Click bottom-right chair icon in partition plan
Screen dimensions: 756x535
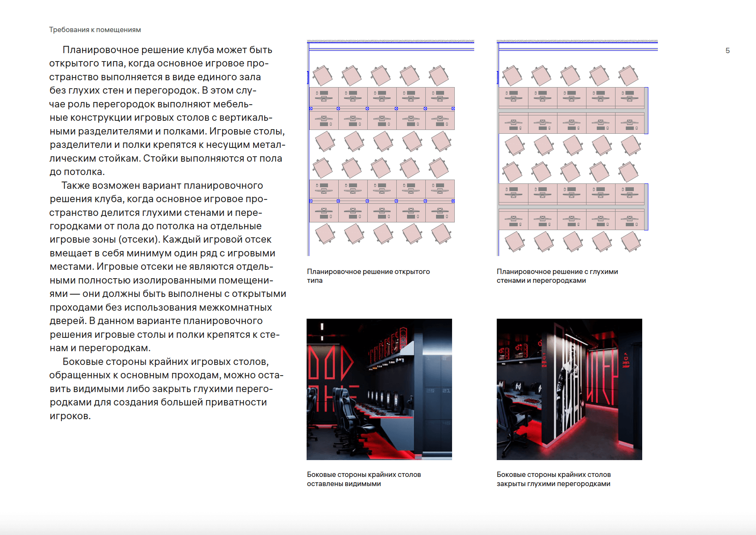[630, 242]
